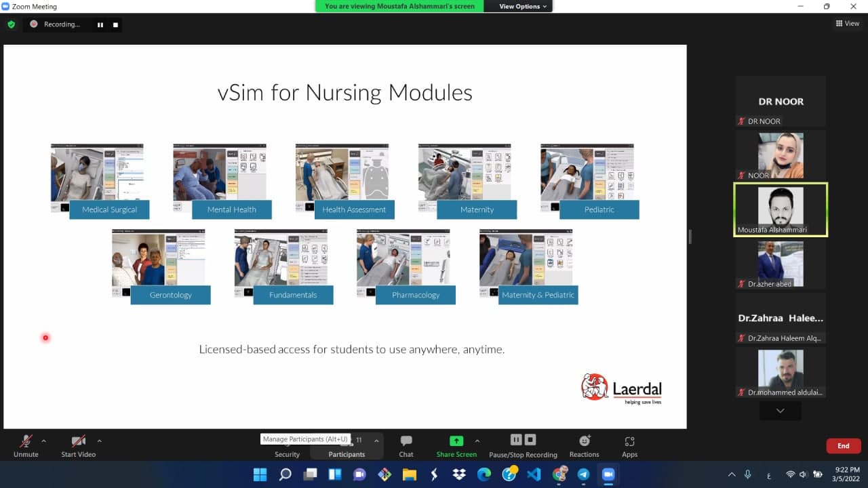The width and height of the screenshot is (868, 488).
Task: Select DR NOOR participant tile
Action: coord(781,101)
